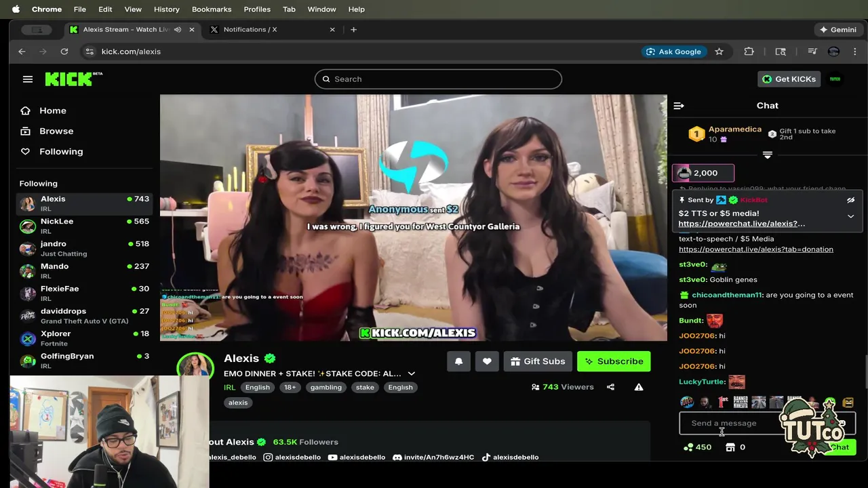Mute the Alexis Stream tab audio

pyautogui.click(x=178, y=30)
